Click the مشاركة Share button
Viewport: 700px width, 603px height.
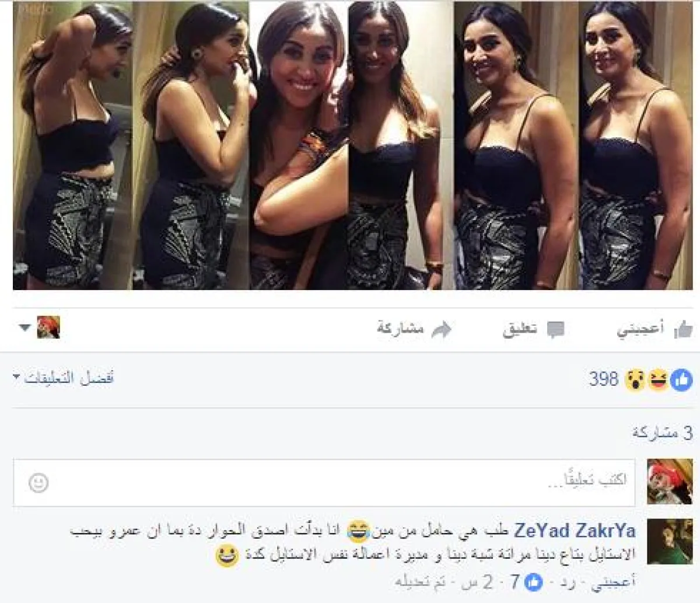414,329
